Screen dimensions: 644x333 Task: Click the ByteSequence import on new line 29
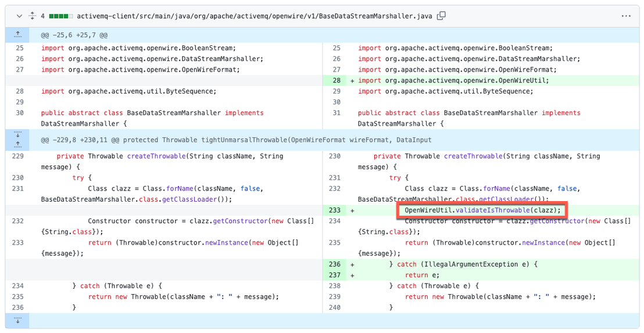tap(445, 92)
